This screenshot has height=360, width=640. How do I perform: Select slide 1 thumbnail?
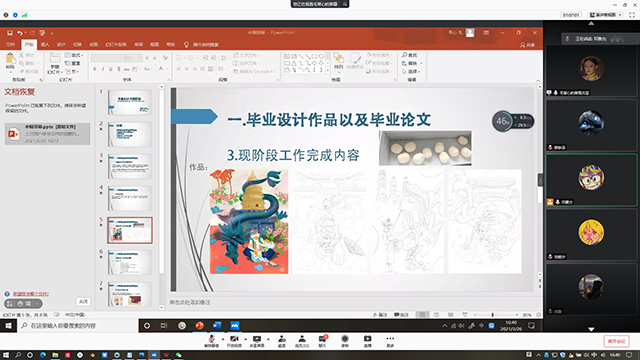pos(129,102)
